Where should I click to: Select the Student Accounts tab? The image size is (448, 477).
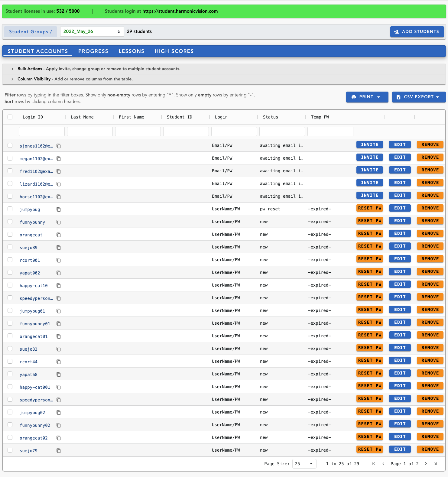click(x=38, y=51)
